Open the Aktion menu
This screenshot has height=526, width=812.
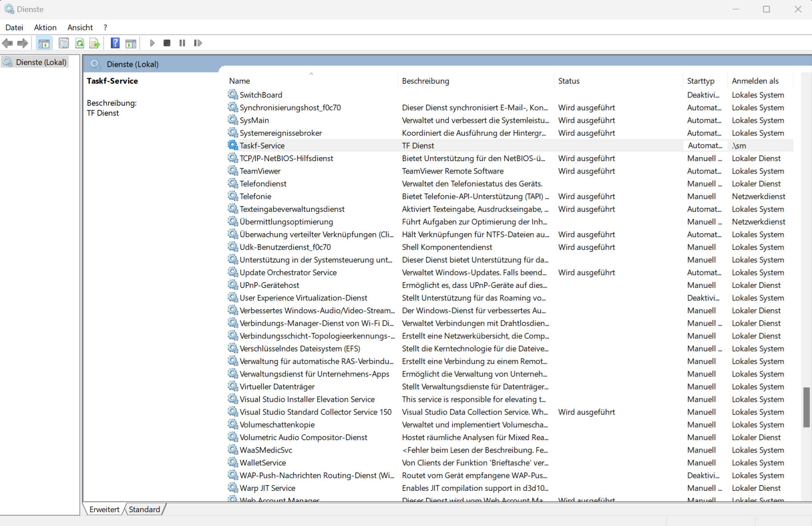(45, 28)
